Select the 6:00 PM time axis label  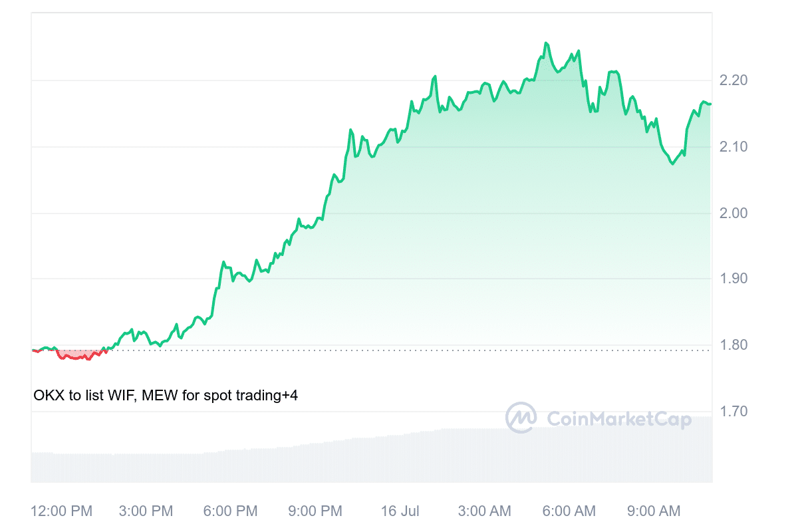[x=230, y=511]
